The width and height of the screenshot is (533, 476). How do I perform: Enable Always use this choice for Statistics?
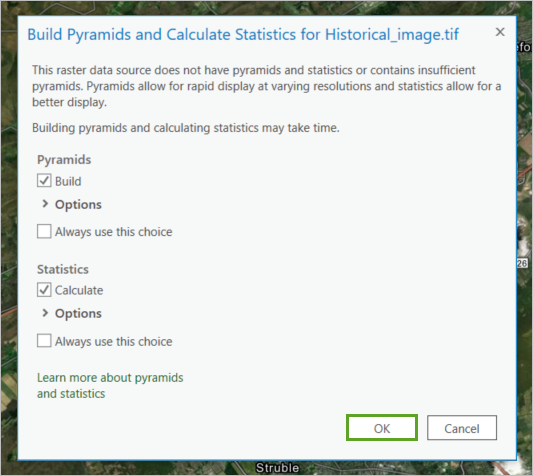pos(44,341)
